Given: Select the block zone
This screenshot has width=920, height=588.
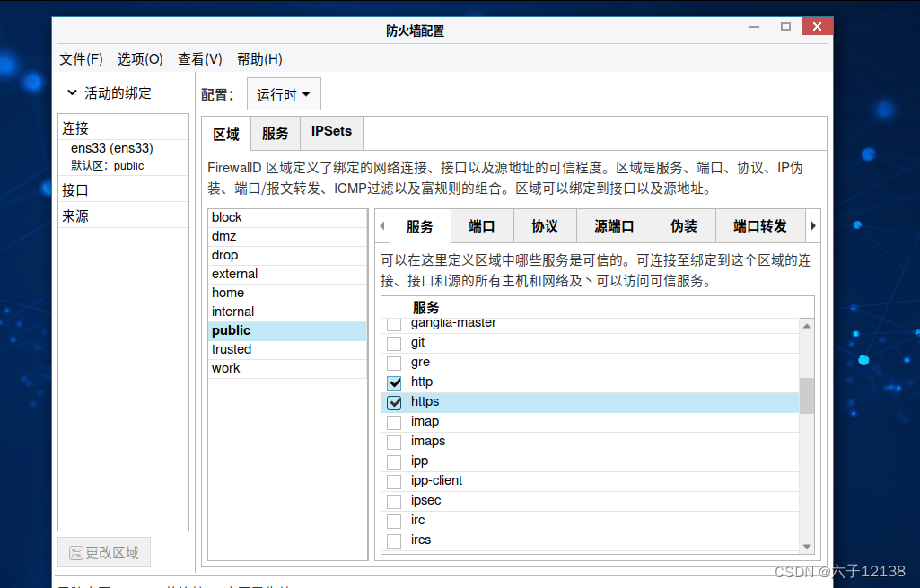Looking at the screenshot, I should click(287, 218).
